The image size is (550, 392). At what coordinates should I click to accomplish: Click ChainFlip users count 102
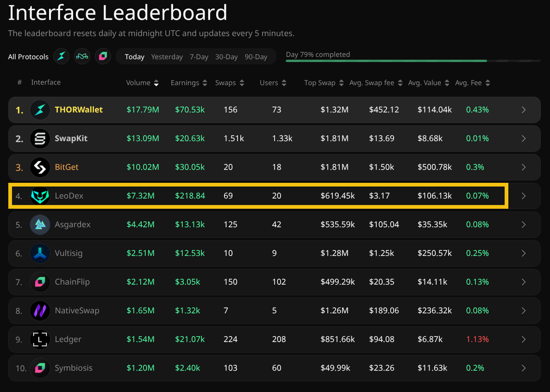coord(279,282)
